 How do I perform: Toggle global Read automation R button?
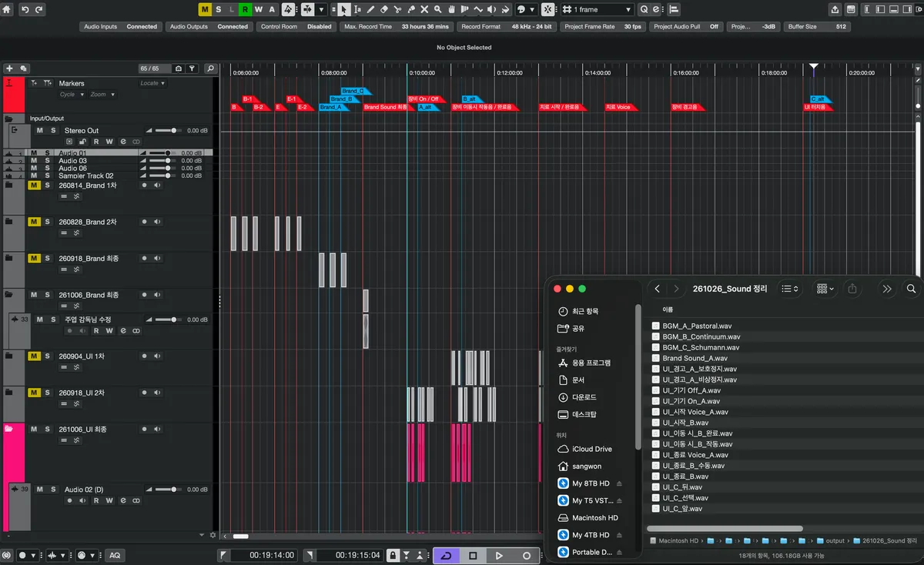tap(245, 9)
